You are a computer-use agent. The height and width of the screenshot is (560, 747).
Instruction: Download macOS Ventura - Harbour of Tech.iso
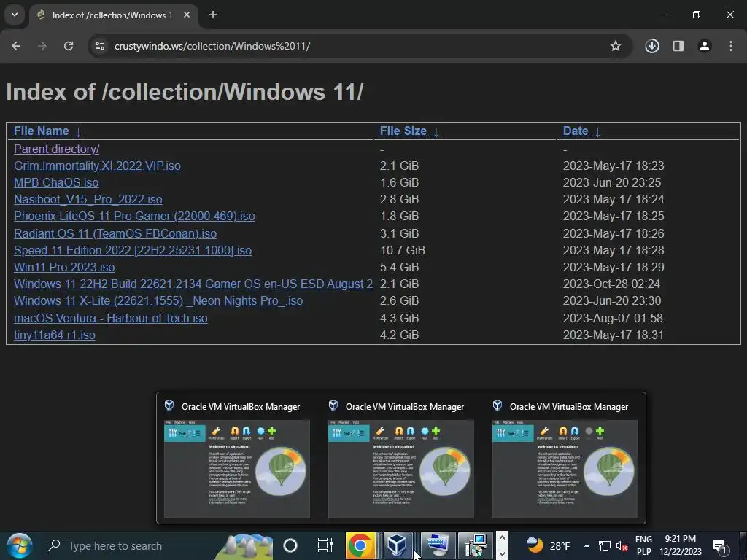tap(111, 318)
